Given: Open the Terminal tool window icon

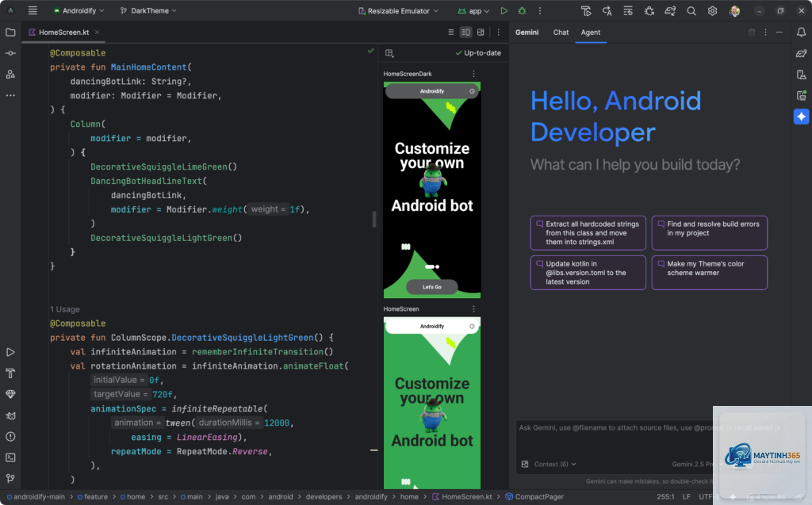Looking at the screenshot, I should click(x=10, y=457).
